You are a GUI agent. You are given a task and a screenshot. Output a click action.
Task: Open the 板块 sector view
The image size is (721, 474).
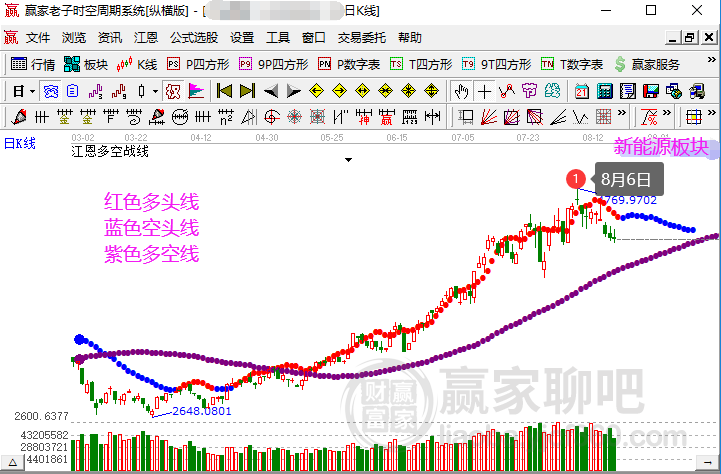click(86, 64)
